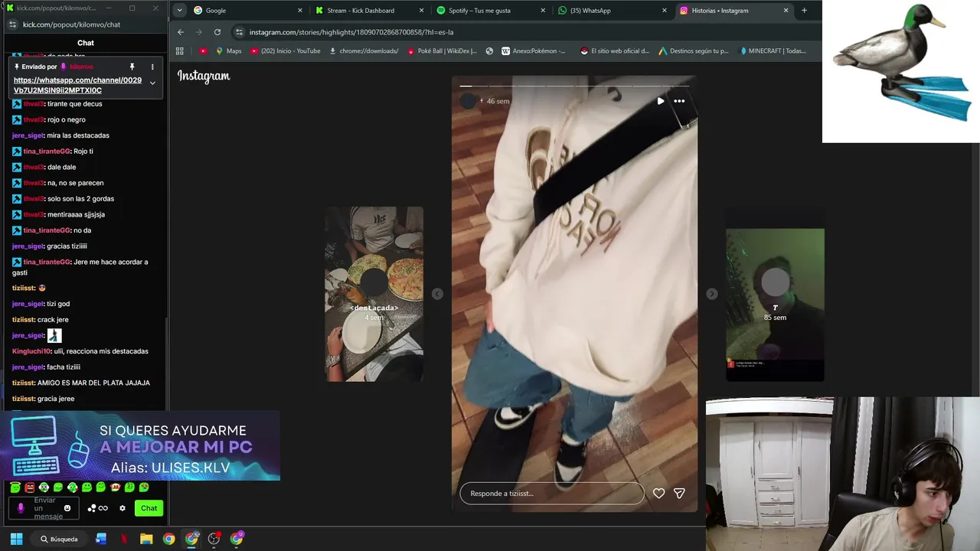Open the MINECRAFT bookmark
This screenshot has height=551, width=980.
pos(773,51)
